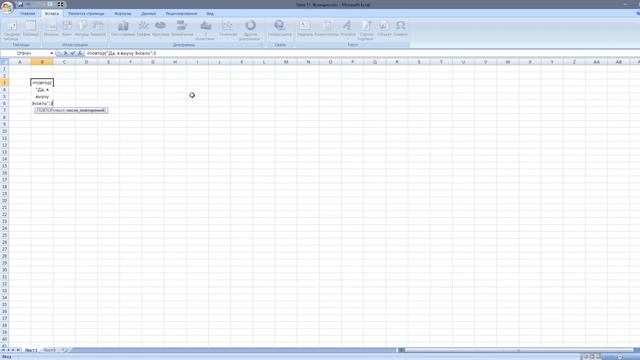Insert a Hyperlink (Гиперссылка)
Viewport: 640px width, 360px height.
click(280, 29)
